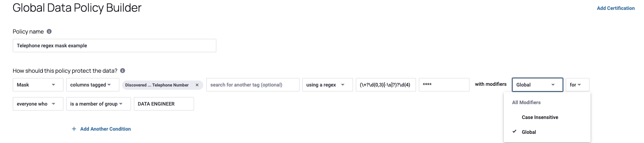This screenshot has height=143, width=644.
Task: Click the Policy name info icon
Action: [49, 31]
